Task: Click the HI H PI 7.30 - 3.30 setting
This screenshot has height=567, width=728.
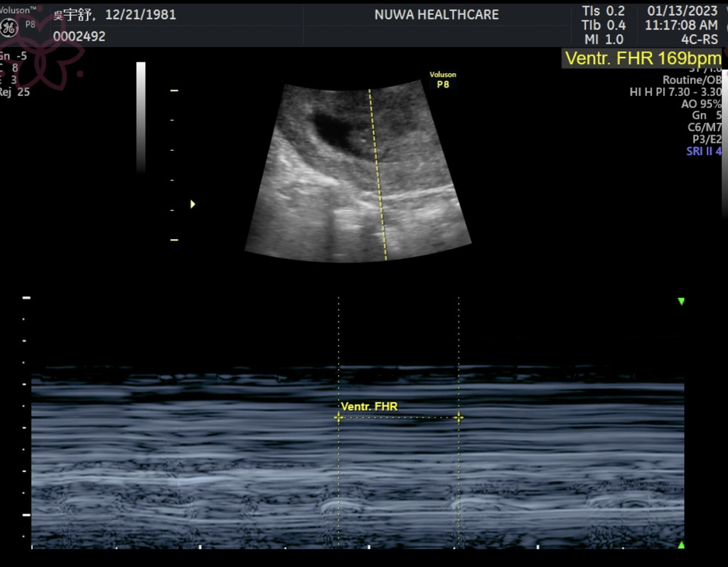Action: pos(675,92)
